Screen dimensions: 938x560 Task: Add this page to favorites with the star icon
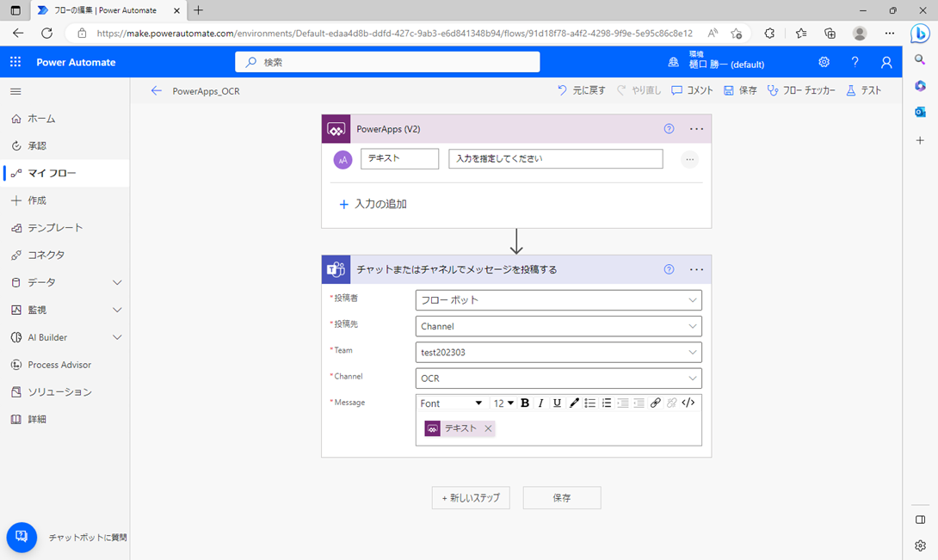[x=737, y=34]
